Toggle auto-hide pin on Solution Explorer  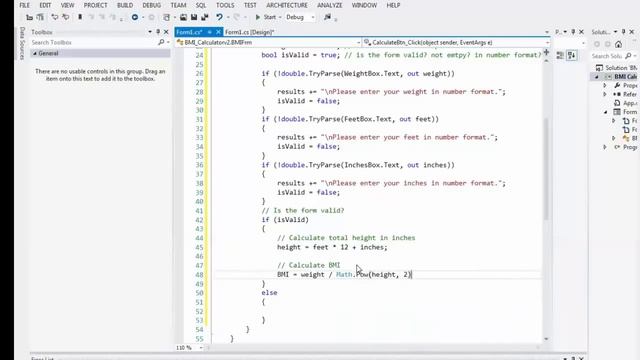(623, 32)
